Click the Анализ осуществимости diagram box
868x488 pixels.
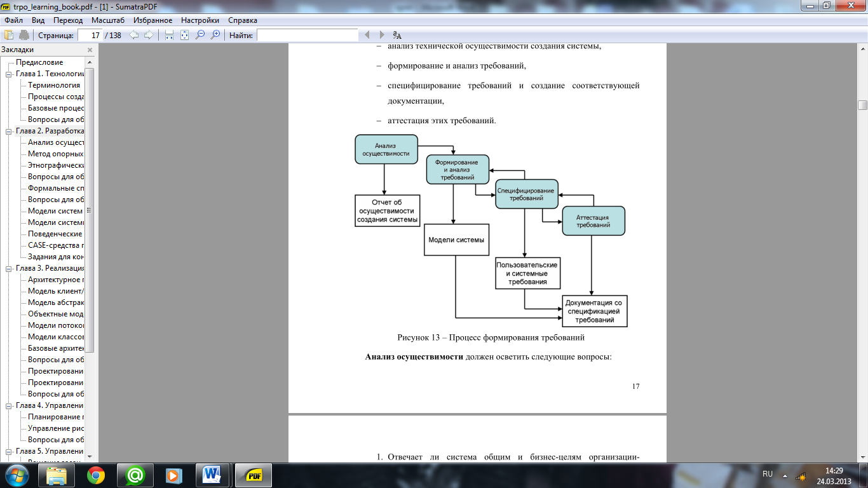click(386, 149)
